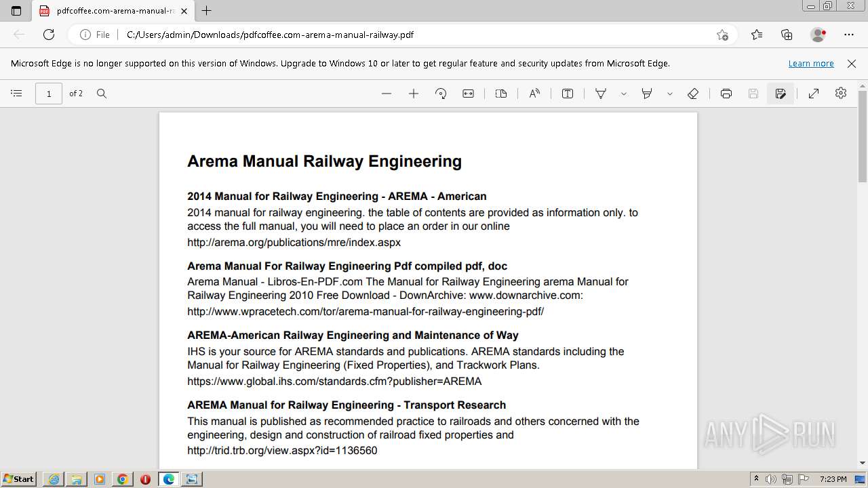868x488 pixels.
Task: Open the user profile menu
Action: tap(818, 35)
